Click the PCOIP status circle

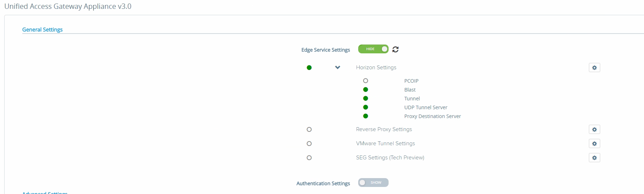(x=366, y=81)
